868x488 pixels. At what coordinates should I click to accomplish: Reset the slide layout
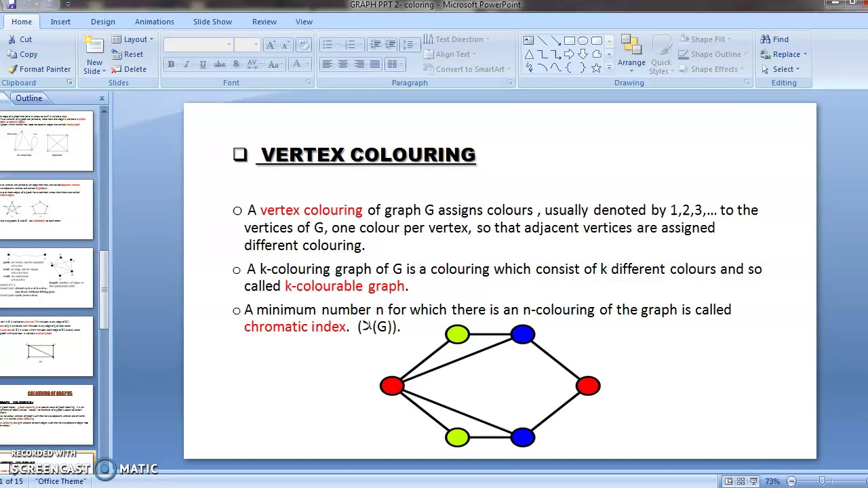click(x=127, y=54)
